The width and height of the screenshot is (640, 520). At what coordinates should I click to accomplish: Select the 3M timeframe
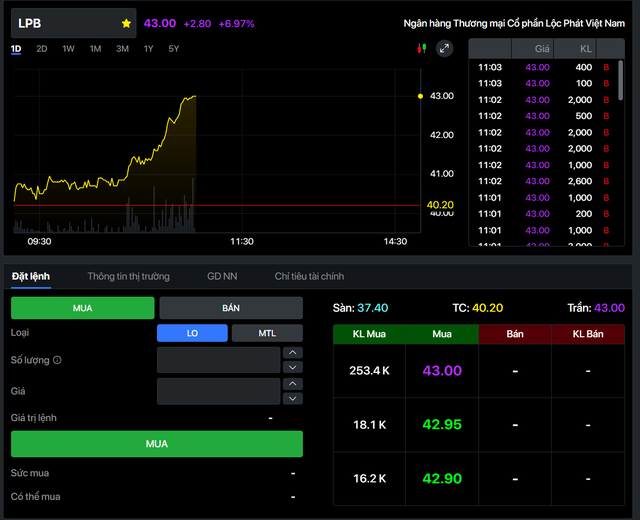point(122,49)
